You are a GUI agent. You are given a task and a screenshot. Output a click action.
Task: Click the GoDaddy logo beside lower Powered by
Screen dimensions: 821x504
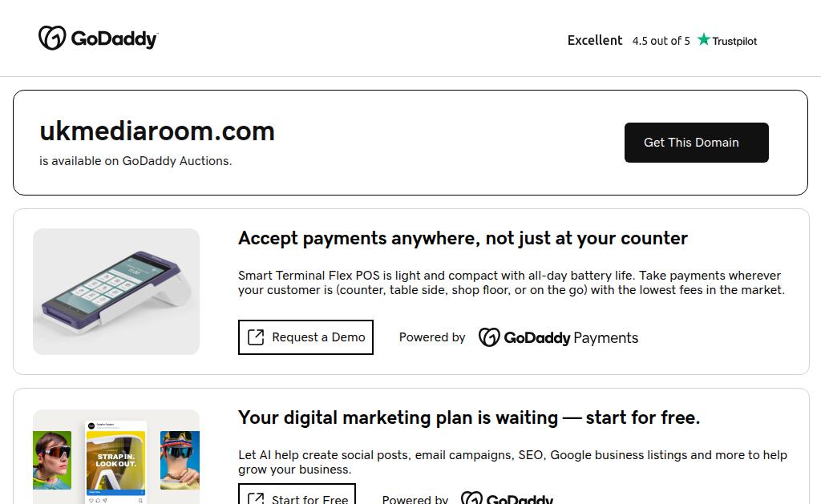pyautogui.click(x=507, y=499)
